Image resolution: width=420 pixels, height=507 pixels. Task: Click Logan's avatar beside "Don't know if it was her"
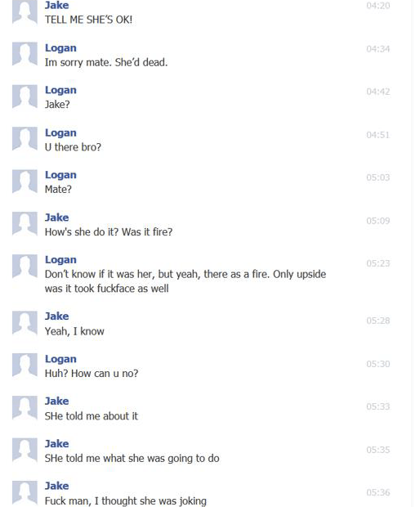point(25,267)
